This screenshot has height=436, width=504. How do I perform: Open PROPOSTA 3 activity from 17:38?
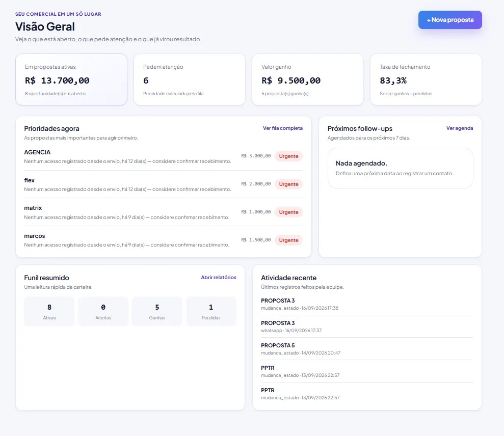pos(367,304)
